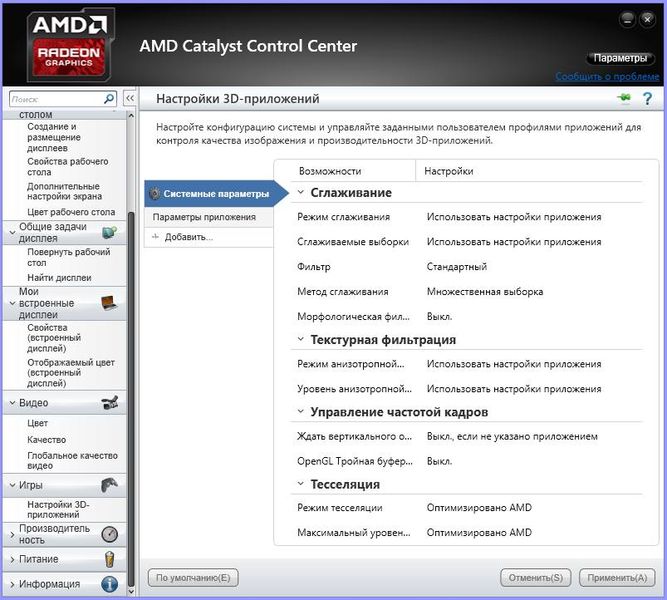Open Глобальное качество видео item
Screen dimensions: 667x600
72,460
